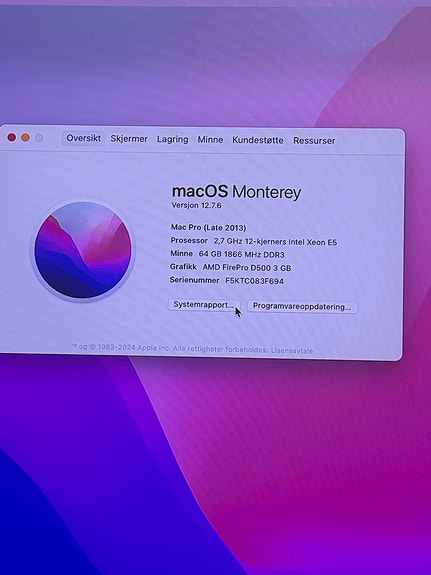431x575 pixels.
Task: Launch Programvareoppdatering
Action: [302, 307]
